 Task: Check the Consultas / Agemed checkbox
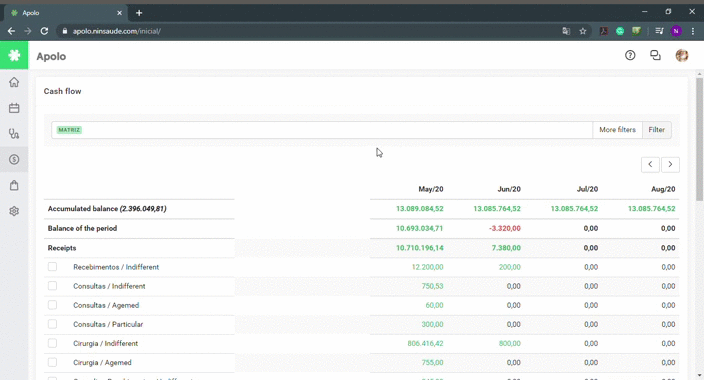(x=53, y=305)
